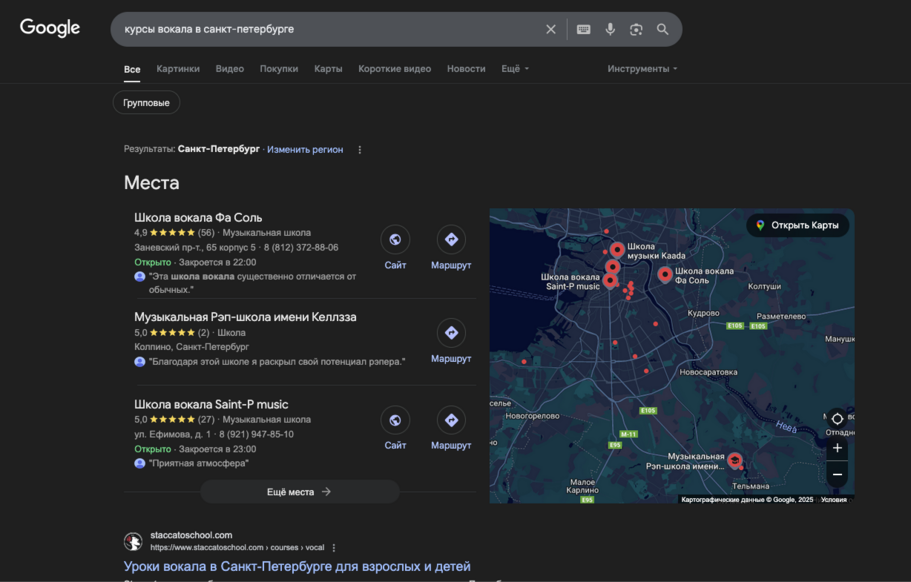Open the on-screen keyboard input tool

583,29
